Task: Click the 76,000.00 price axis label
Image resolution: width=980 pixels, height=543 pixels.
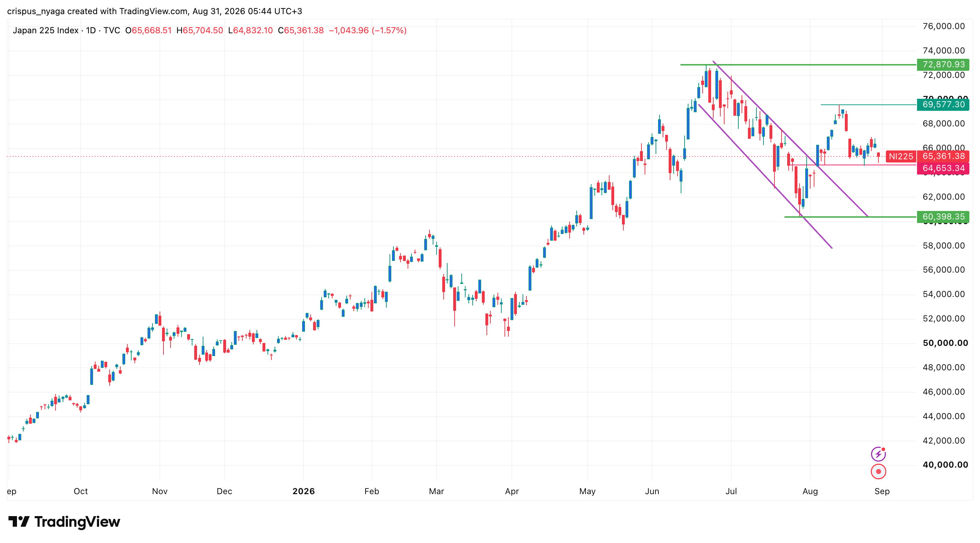Action: 944,26
